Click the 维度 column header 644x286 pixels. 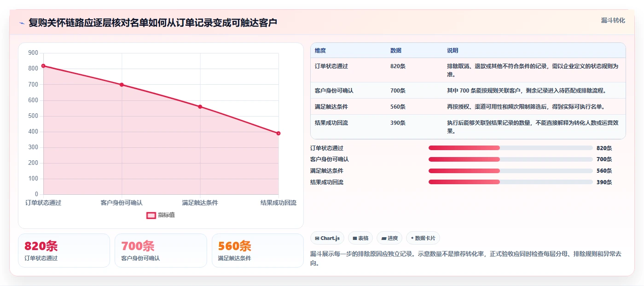click(320, 51)
